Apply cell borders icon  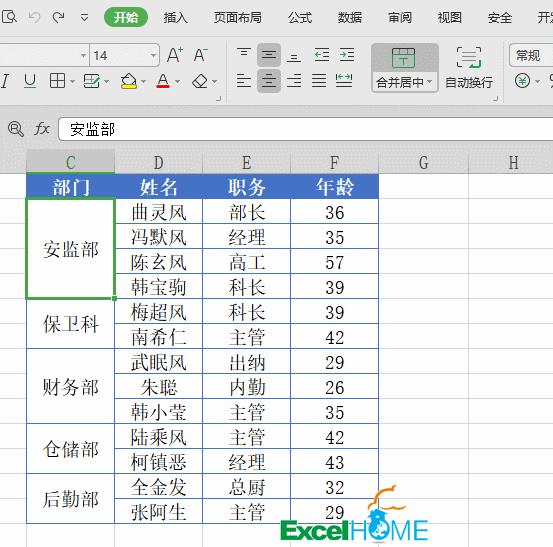(57, 81)
